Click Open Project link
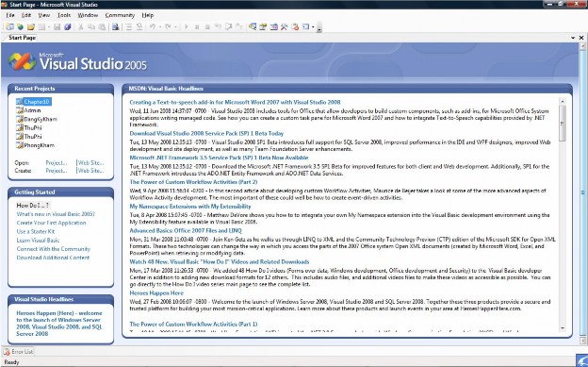Image resolution: width=588 pixels, height=367 pixels. click(x=57, y=162)
